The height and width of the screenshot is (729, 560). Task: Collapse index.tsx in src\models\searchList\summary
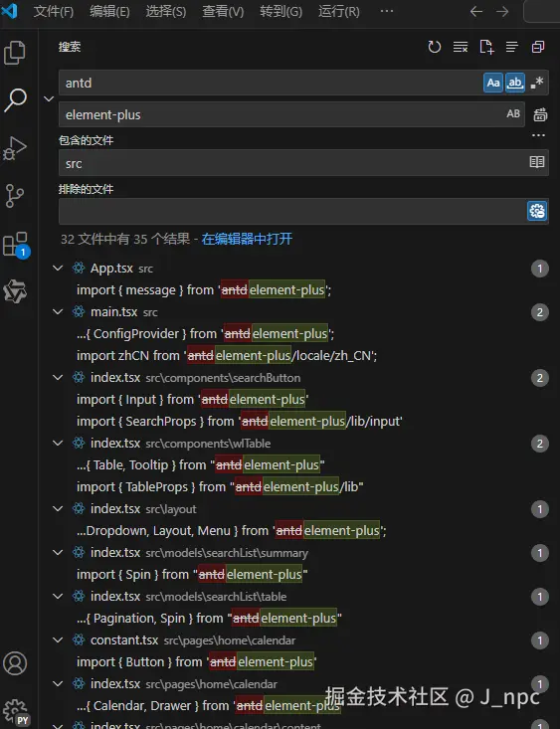tap(58, 552)
